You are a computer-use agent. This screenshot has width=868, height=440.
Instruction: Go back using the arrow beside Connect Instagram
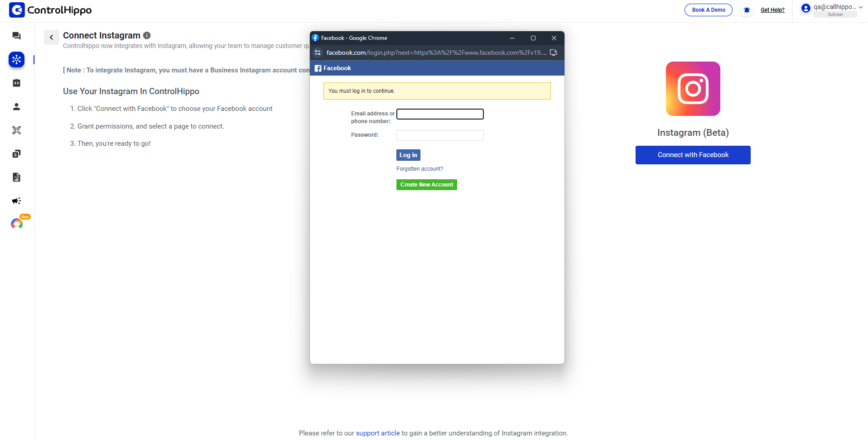click(51, 37)
